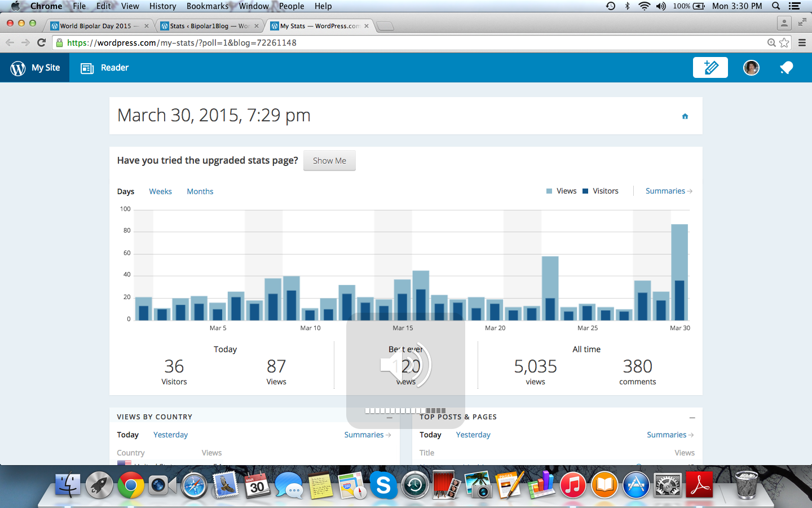Open the user profile avatar

(x=751, y=68)
